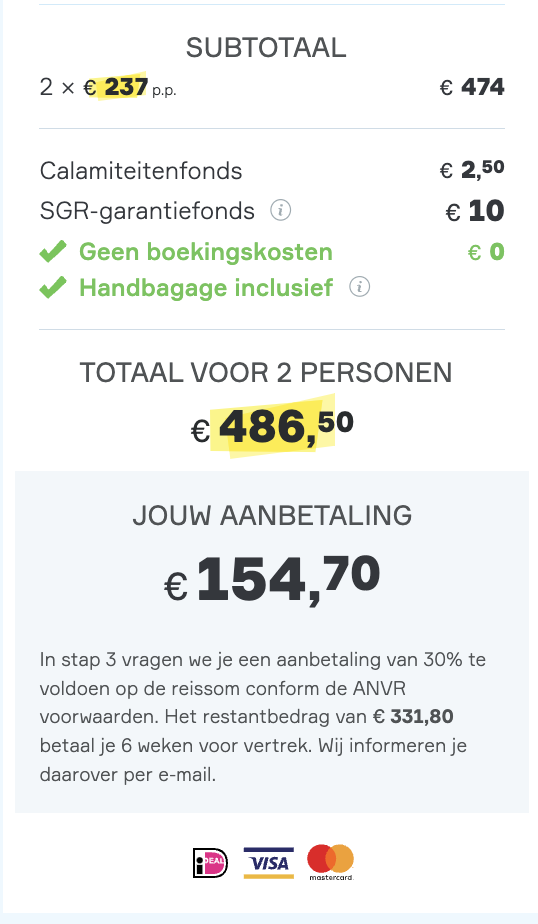Screen dimensions: 538x924
Task: Click the € 154,70 deposit amount
Action: point(272,580)
